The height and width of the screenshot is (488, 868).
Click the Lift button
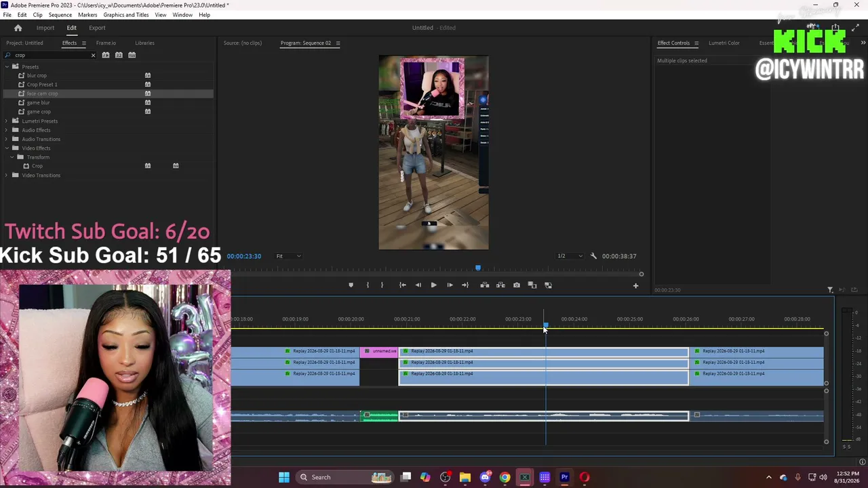point(484,285)
